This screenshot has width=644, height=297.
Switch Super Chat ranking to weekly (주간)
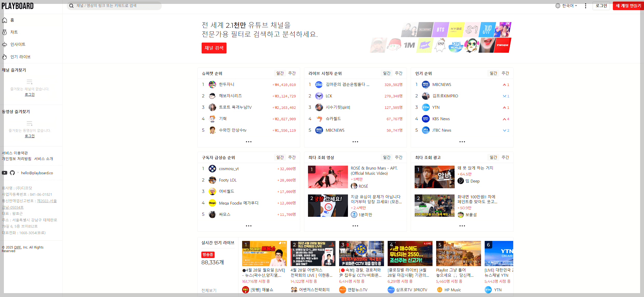coord(292,73)
